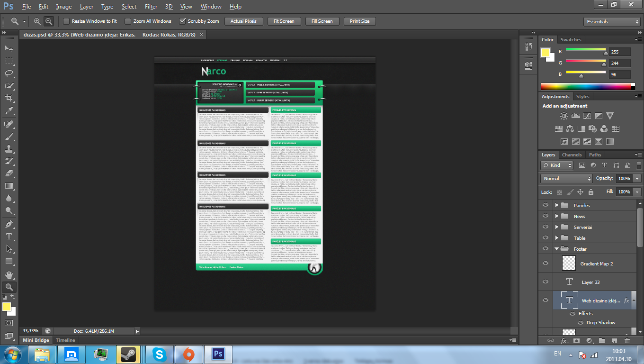
Task: Add a layer mask
Action: point(576,340)
